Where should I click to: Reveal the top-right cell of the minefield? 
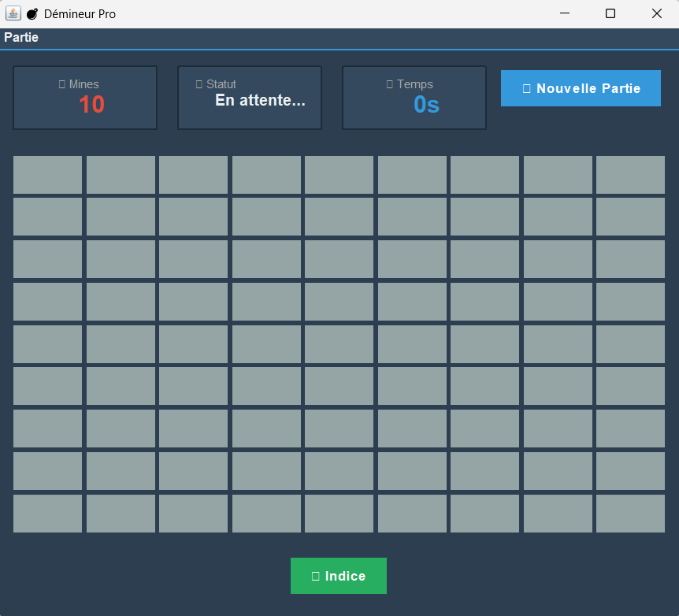point(630,175)
